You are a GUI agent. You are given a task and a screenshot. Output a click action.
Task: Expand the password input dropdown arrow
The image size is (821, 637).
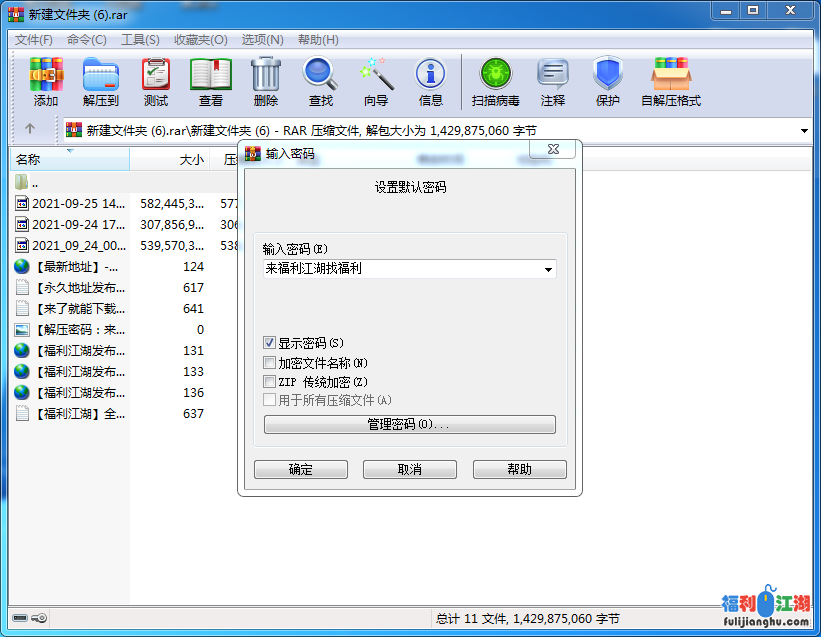(548, 269)
